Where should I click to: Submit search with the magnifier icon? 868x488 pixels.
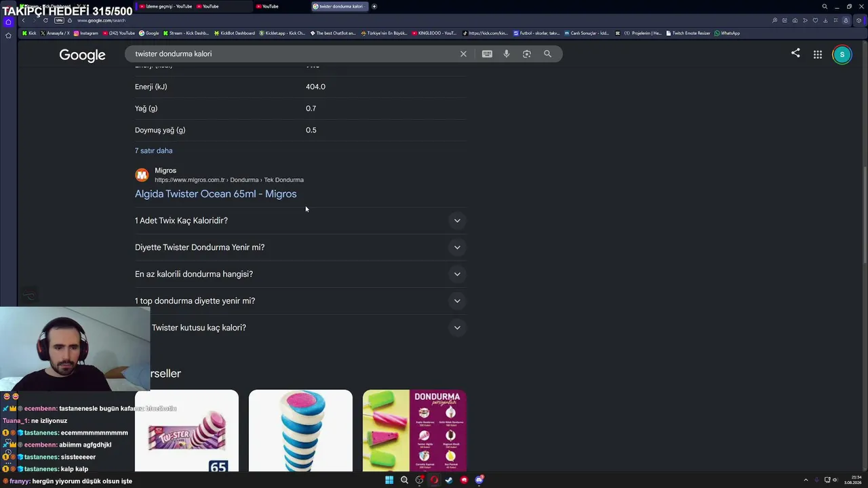click(547, 54)
